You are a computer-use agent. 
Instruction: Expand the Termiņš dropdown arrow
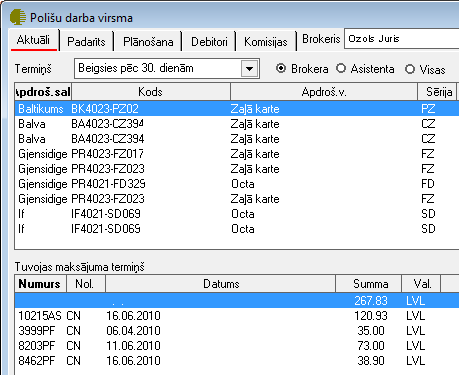[249, 69]
